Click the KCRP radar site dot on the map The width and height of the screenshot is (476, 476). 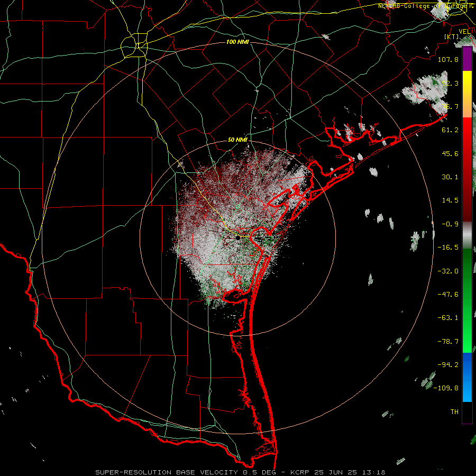click(x=237, y=239)
